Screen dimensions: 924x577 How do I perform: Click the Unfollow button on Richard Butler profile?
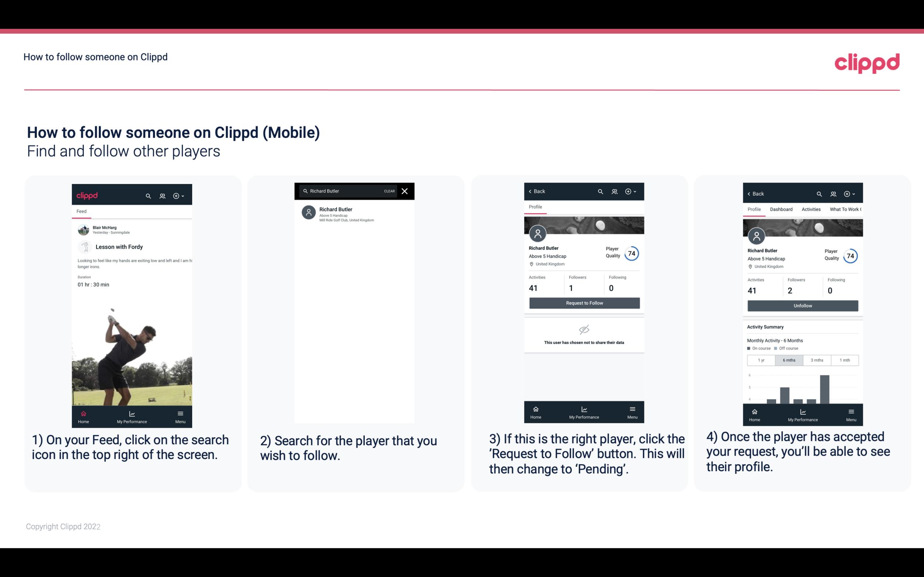coord(802,305)
